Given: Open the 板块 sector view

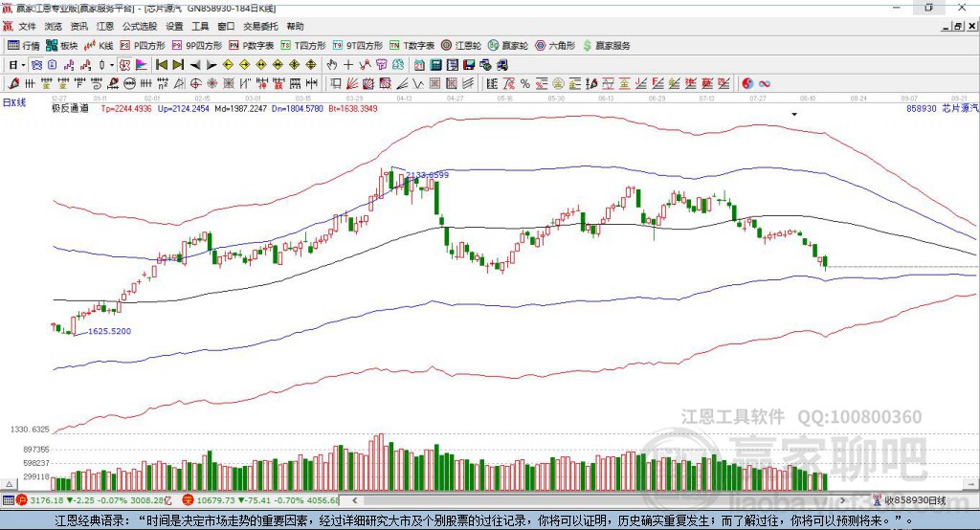Looking at the screenshot, I should [x=61, y=46].
